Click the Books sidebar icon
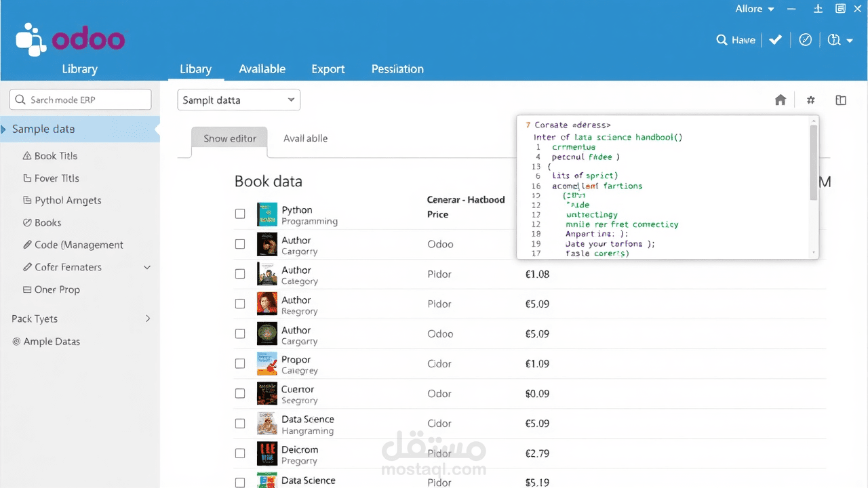 [x=27, y=222]
